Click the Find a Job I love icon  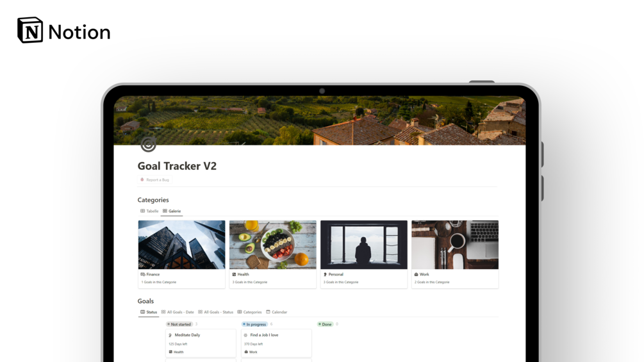coord(246,335)
